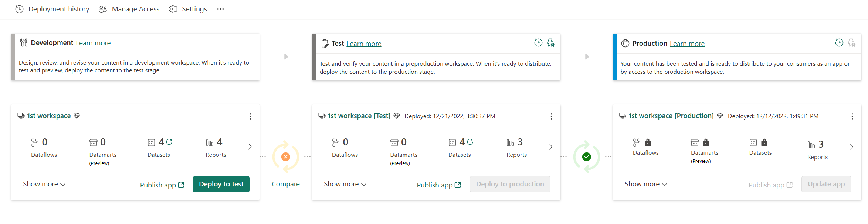The width and height of the screenshot is (868, 224).
Task: Click Learn more link beside Development
Action: 93,43
